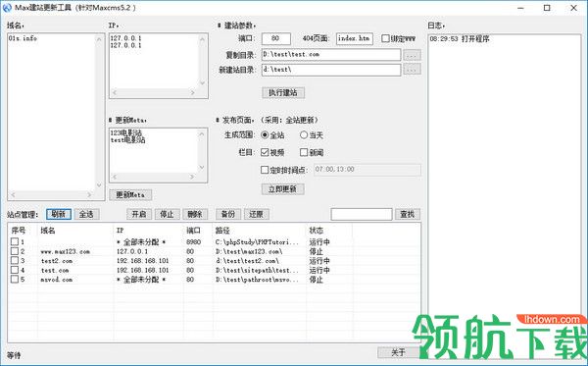Click the 更新Meta button
The height and width of the screenshot is (366, 588).
(x=130, y=195)
